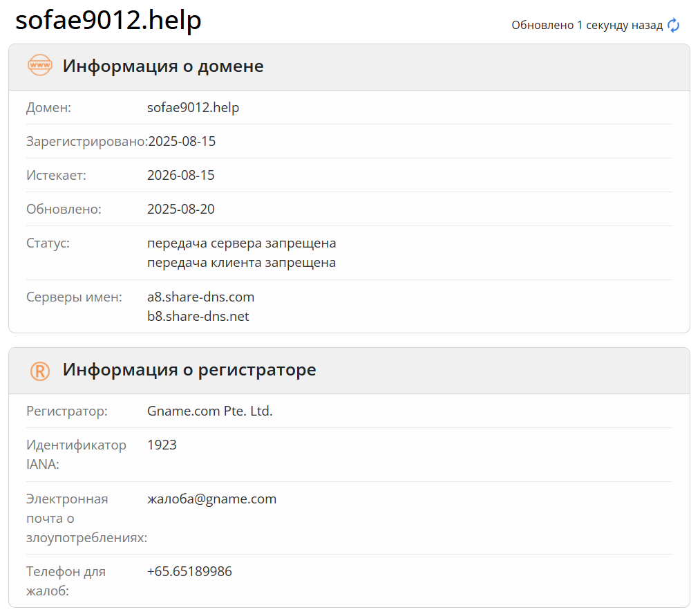
Task: Click the 'Регистратор:' label
Action: [67, 411]
